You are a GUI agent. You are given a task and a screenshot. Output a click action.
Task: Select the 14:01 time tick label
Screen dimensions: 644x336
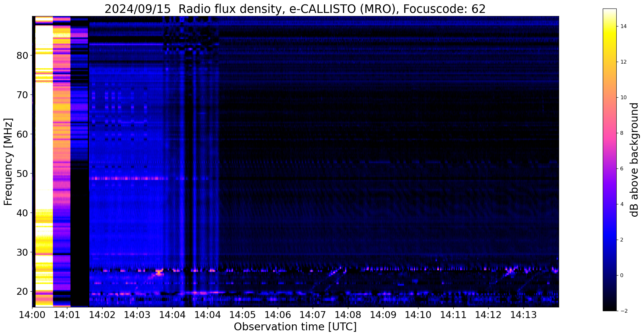tap(67, 314)
